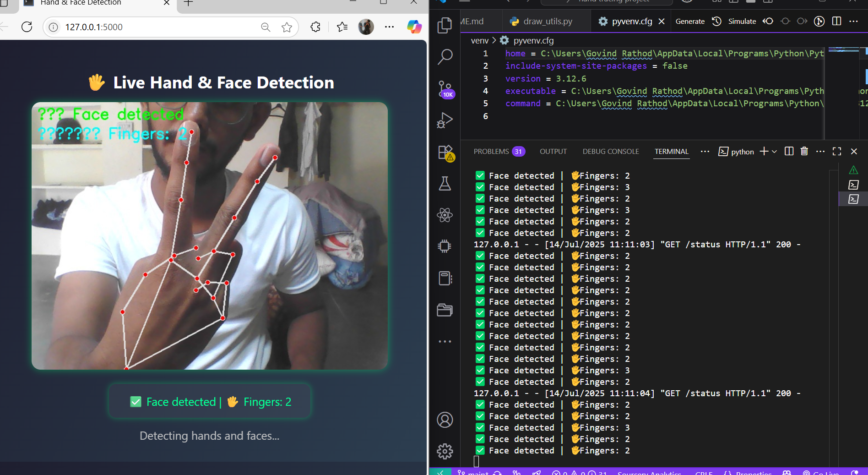Viewport: 868px width, 475px height.
Task: Click the Manage gear icon in VS Code
Action: pyautogui.click(x=445, y=451)
